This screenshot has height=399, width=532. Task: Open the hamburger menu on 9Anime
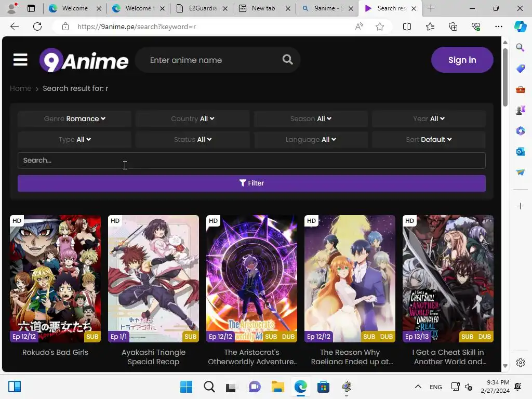20,60
